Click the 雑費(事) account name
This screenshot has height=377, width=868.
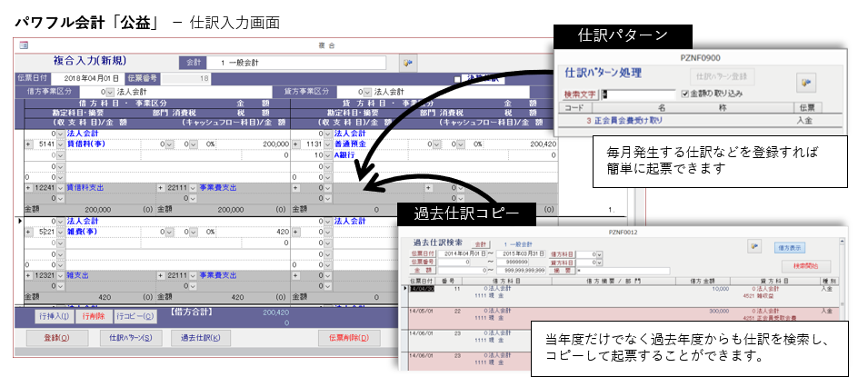[x=82, y=232]
